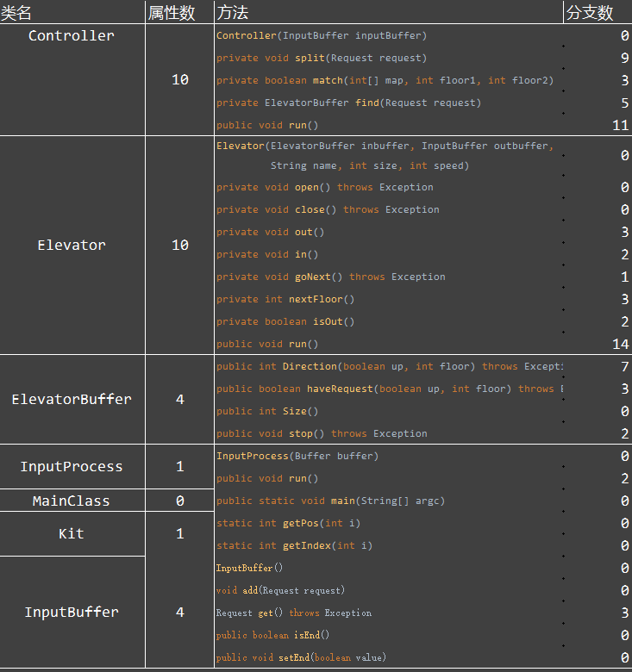Click the goNext() method row
Viewport: 632px width, 672px height.
pos(331,277)
